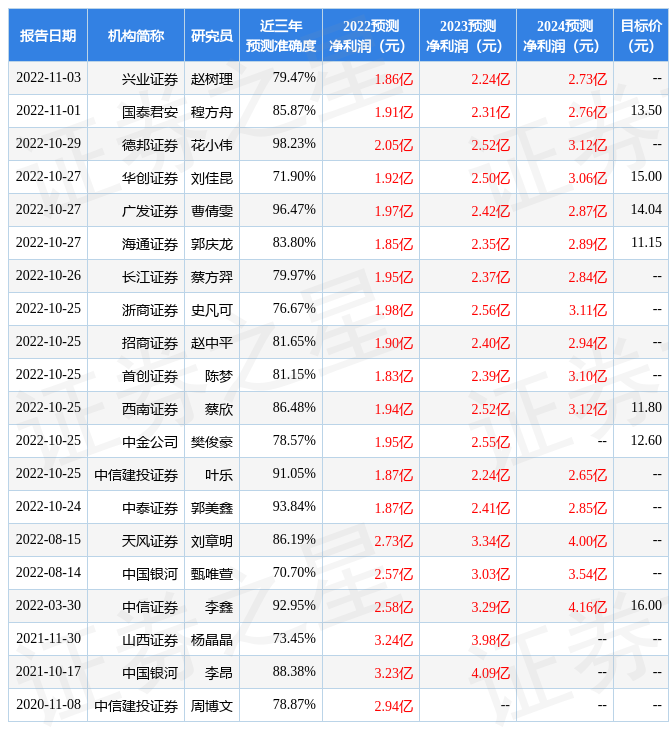Select researcher 樊俊豪
The image size is (669, 730).
click(x=212, y=443)
